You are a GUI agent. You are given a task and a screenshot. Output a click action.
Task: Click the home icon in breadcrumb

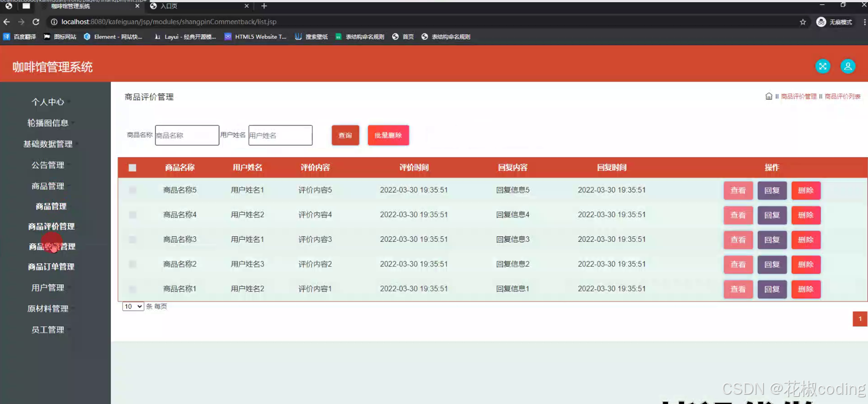[x=769, y=96]
